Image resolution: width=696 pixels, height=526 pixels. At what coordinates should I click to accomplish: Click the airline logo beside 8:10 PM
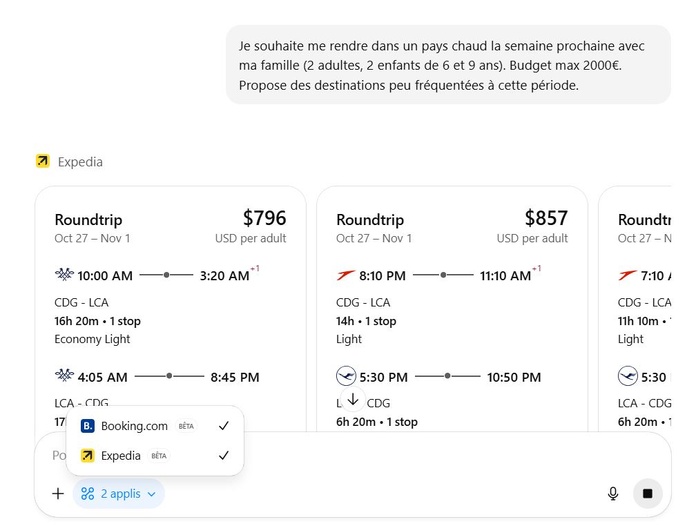coord(346,275)
